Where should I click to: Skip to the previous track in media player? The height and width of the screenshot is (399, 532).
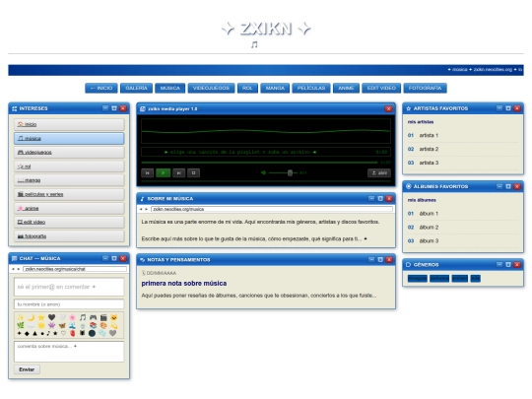[147, 173]
